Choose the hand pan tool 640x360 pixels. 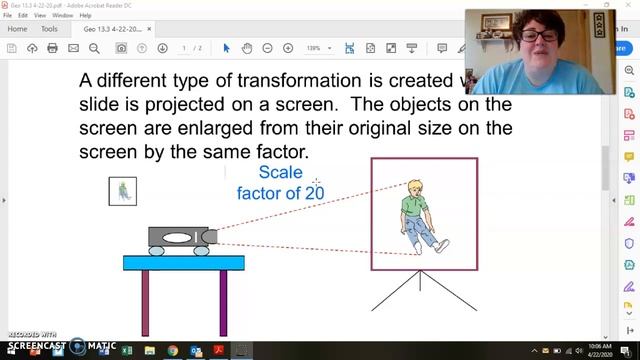247,48
